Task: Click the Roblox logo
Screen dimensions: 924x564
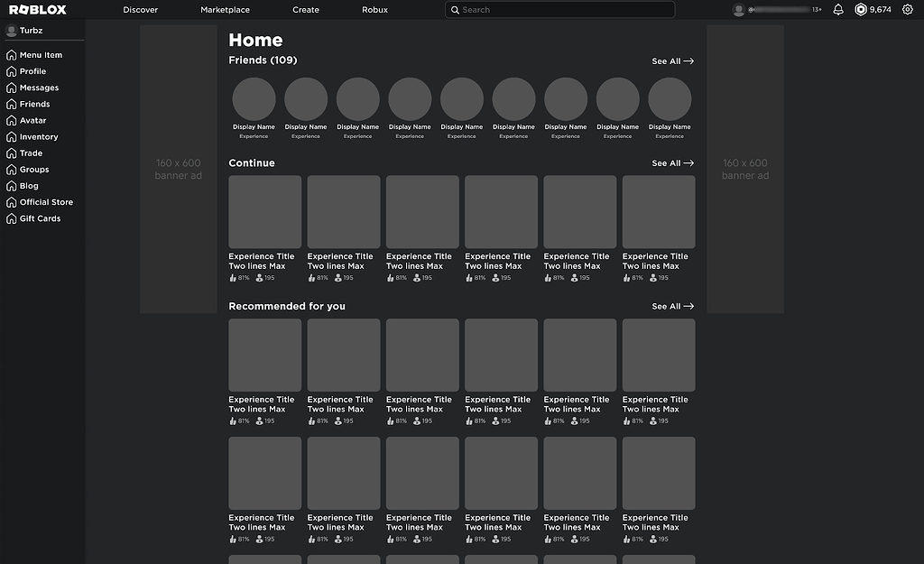Action: tap(36, 9)
